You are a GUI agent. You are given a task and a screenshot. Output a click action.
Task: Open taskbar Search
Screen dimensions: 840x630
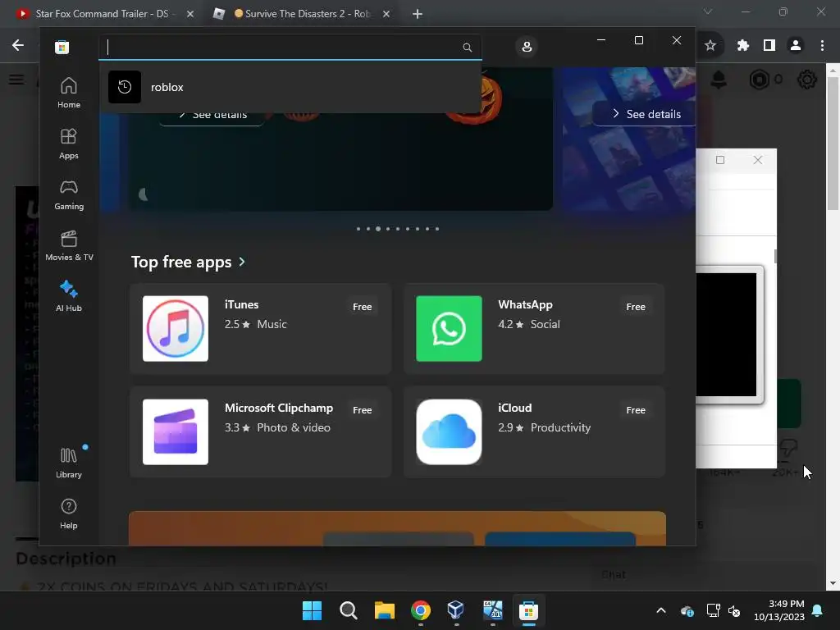click(348, 610)
